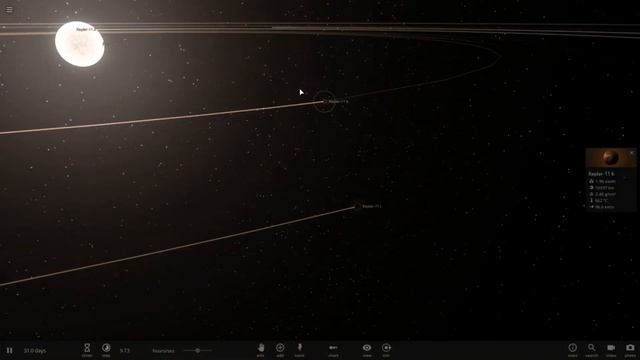Viewport: 640px width, 360px height.
Task: Open the view eye settings
Action: click(367, 350)
